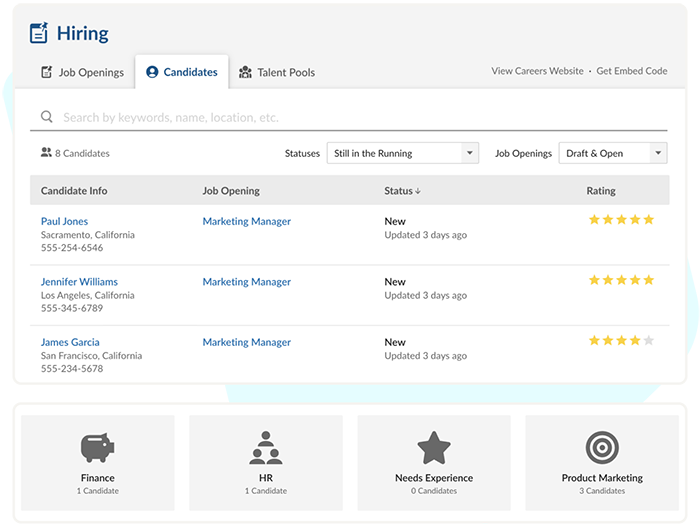This screenshot has height=526, width=700.
Task: Open Marketing Manager job for Paul Jones
Action: [x=246, y=221]
